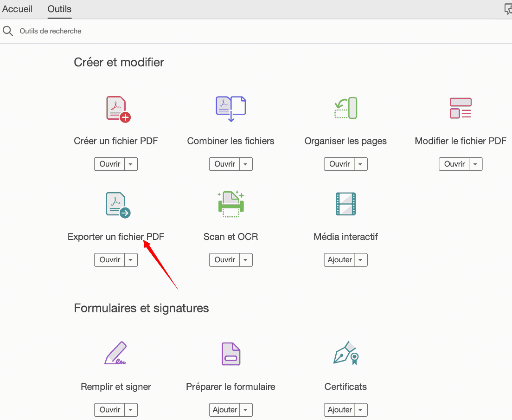The height and width of the screenshot is (420, 512).
Task: Click Ajouter under Préparer le formulaire
Action: (x=224, y=410)
